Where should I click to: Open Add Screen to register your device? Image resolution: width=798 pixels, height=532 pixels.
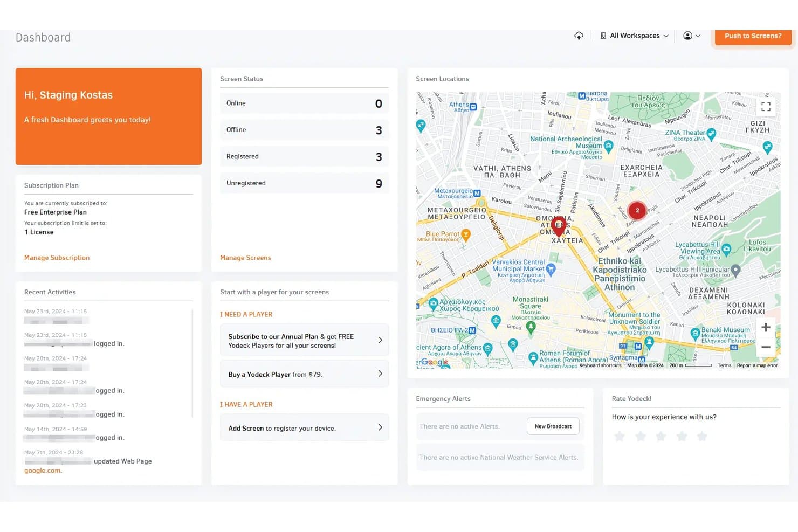tap(304, 428)
